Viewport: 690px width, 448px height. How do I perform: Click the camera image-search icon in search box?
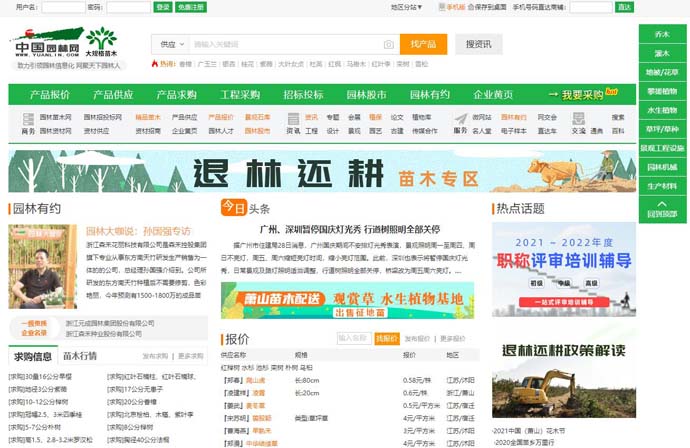click(x=389, y=44)
